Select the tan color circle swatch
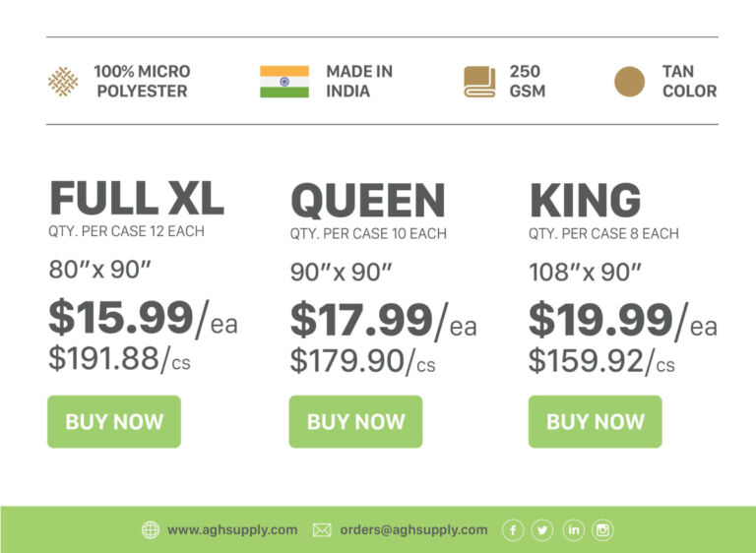Viewport: 756px width, 553px height. (629, 82)
